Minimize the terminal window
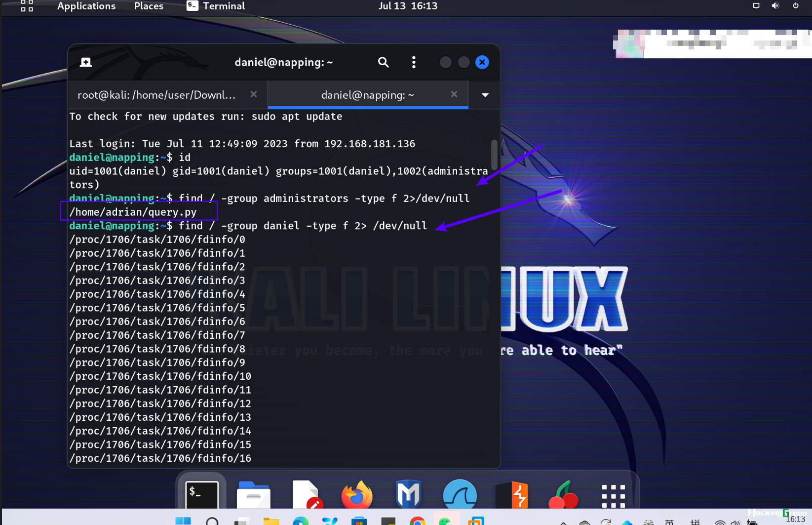 pyautogui.click(x=445, y=62)
